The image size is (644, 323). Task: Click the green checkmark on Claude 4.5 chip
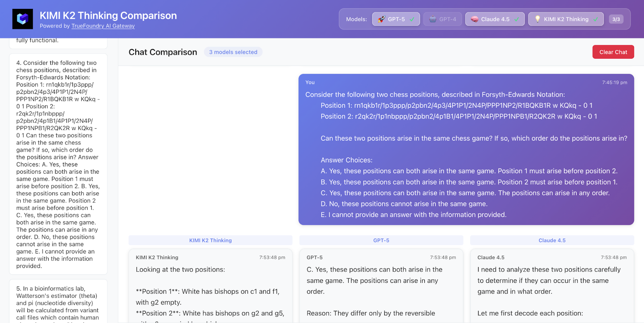tap(516, 19)
